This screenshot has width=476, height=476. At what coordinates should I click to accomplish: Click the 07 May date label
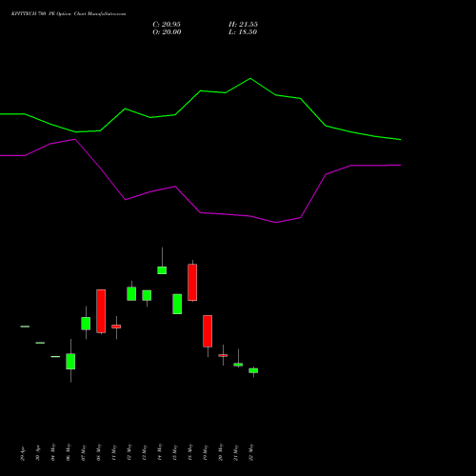84,452
